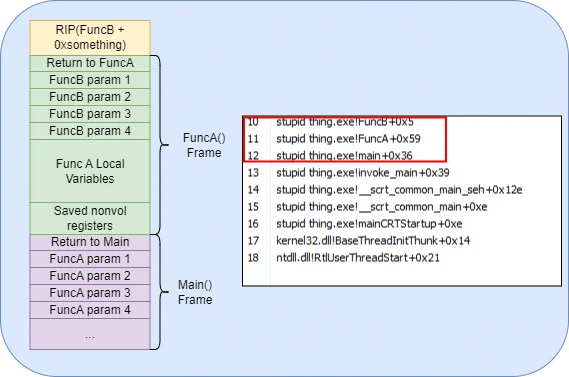Click the Func A Local Variables block

pyautogui.click(x=90, y=171)
